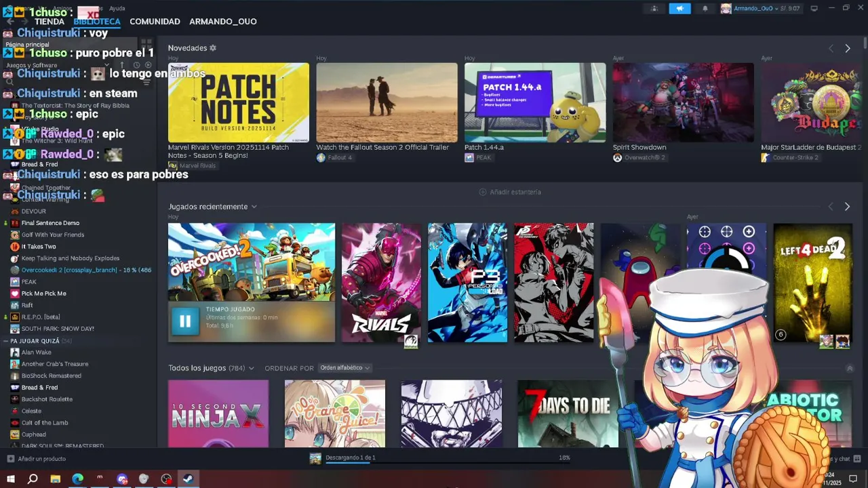Click the Golf With Your Friends icon

click(15, 235)
